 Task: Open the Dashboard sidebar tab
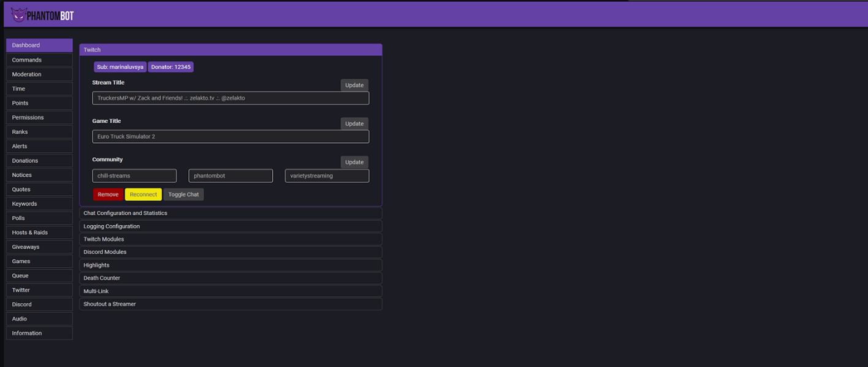pos(39,45)
